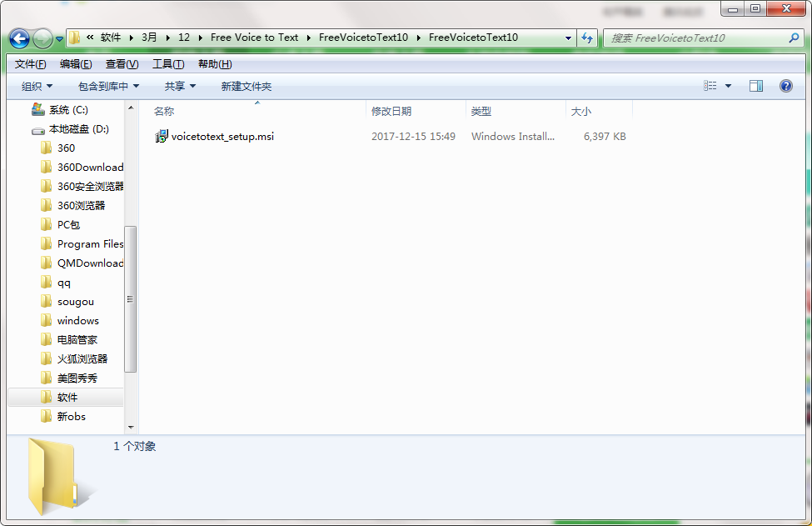Select 软件 in the address breadcrumb
Viewport: 812px width, 526px height.
tap(111, 38)
